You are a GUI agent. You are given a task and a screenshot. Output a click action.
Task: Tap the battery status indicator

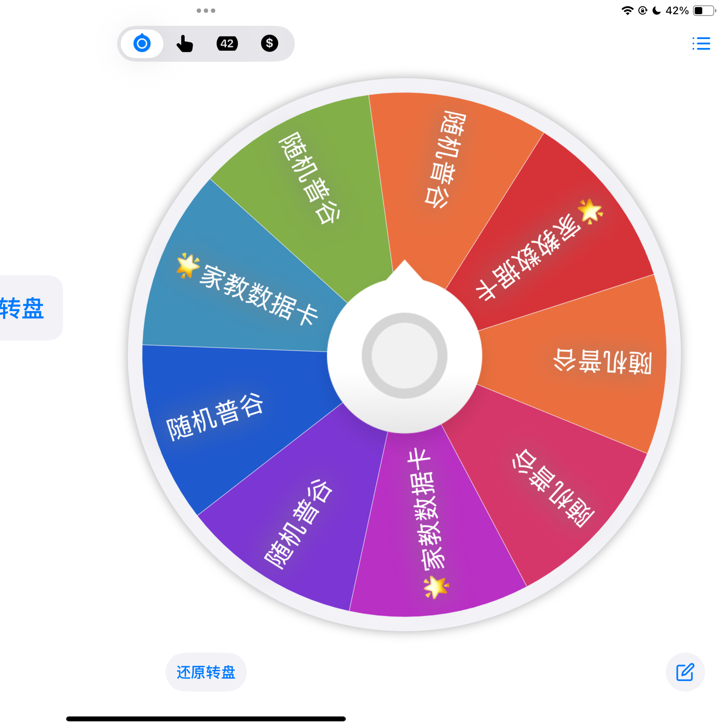tap(704, 11)
